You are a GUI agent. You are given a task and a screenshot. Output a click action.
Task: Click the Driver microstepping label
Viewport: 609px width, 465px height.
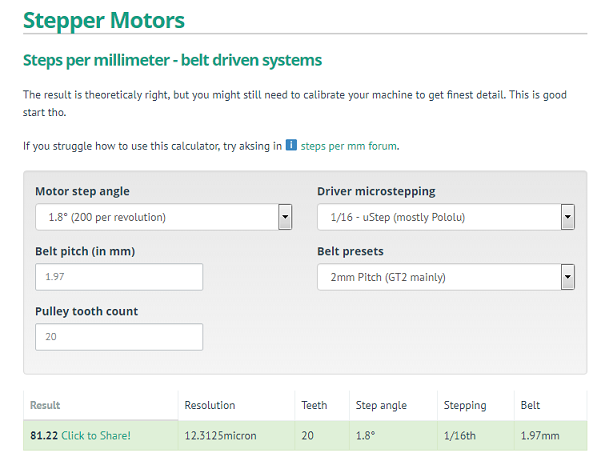pos(376,191)
